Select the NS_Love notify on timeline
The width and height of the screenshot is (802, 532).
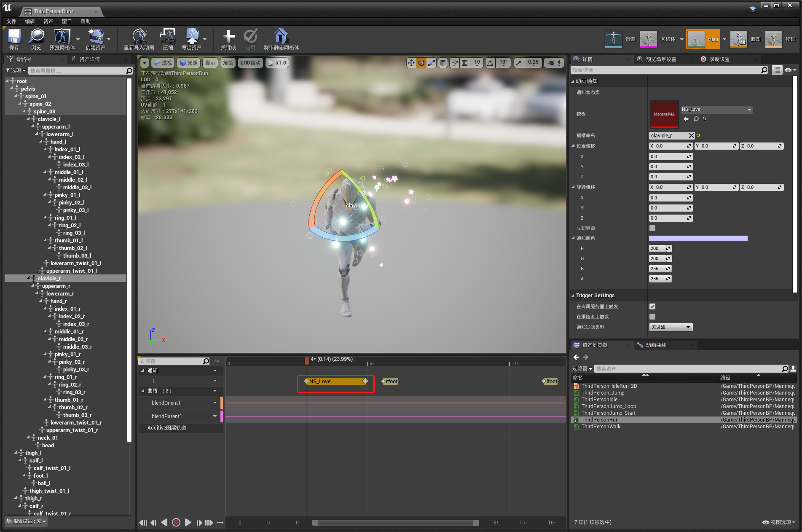pyautogui.click(x=336, y=382)
